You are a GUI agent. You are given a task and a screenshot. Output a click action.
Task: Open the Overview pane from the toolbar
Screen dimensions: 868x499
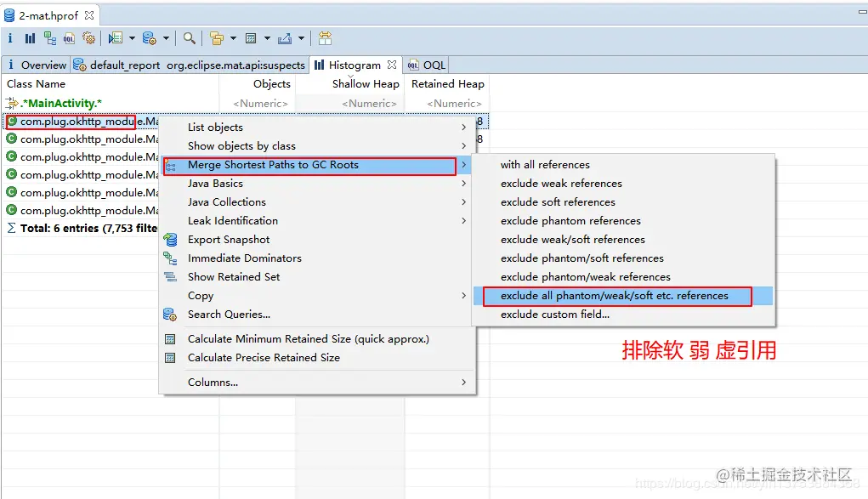[10, 38]
